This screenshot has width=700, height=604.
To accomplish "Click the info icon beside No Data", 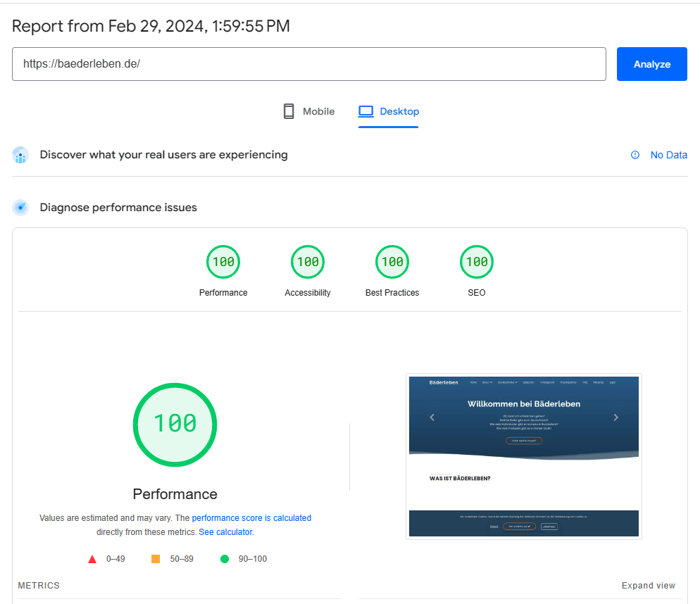I will (635, 155).
